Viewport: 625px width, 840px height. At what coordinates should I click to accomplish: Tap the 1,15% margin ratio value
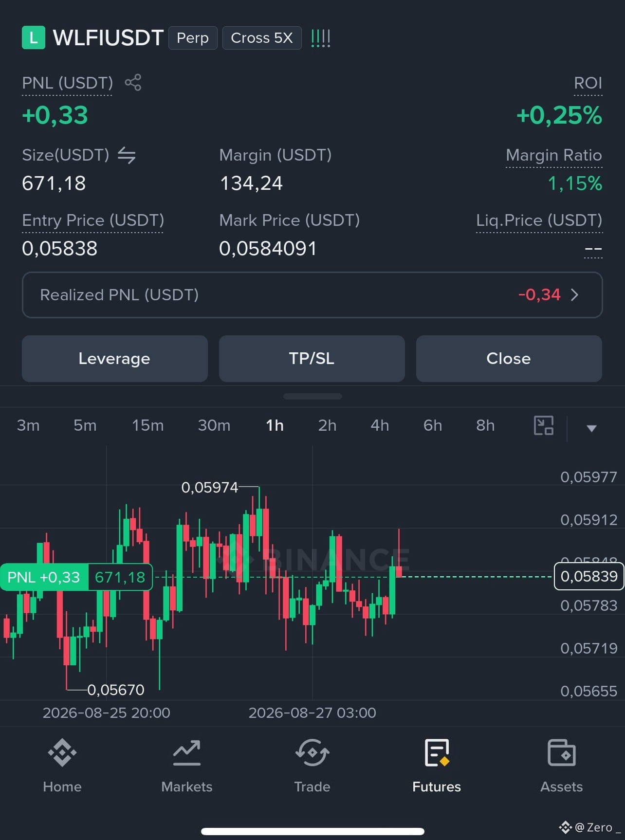[x=575, y=183]
